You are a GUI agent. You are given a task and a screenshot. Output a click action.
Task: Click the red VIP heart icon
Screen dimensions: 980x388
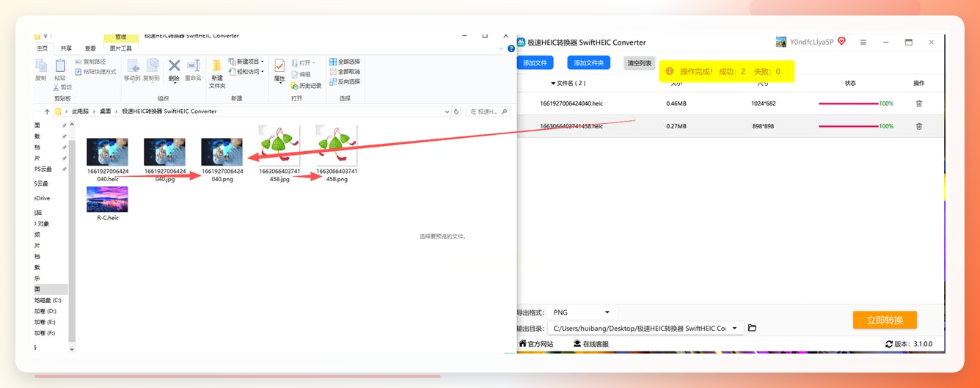[841, 42]
